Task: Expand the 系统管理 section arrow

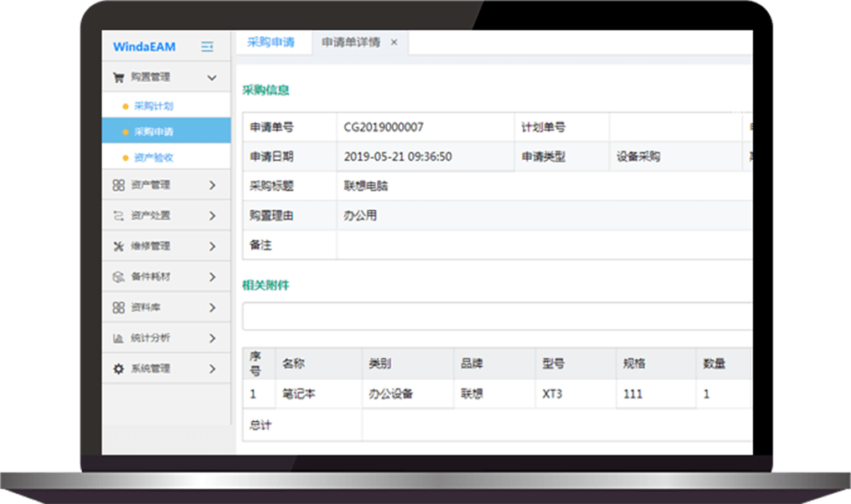Action: coord(212,368)
